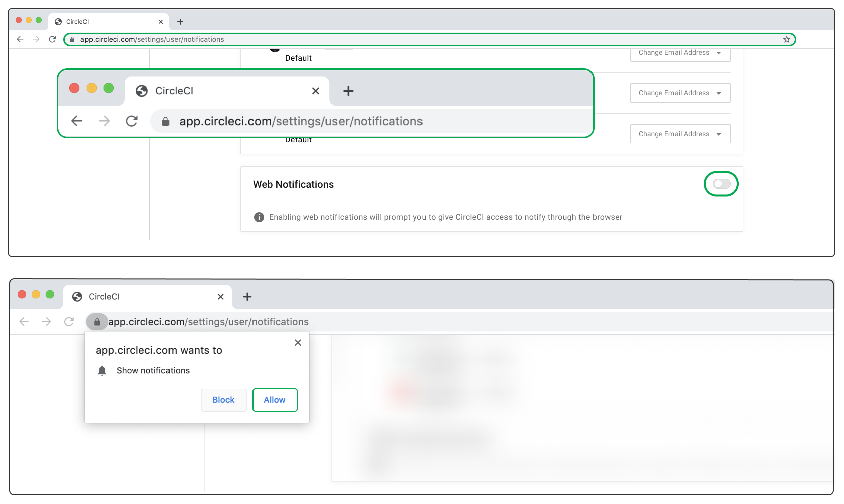Image resolution: width=844 pixels, height=504 pixels.
Task: Click the 'Show notifications' text in the prompt
Action: (x=153, y=370)
